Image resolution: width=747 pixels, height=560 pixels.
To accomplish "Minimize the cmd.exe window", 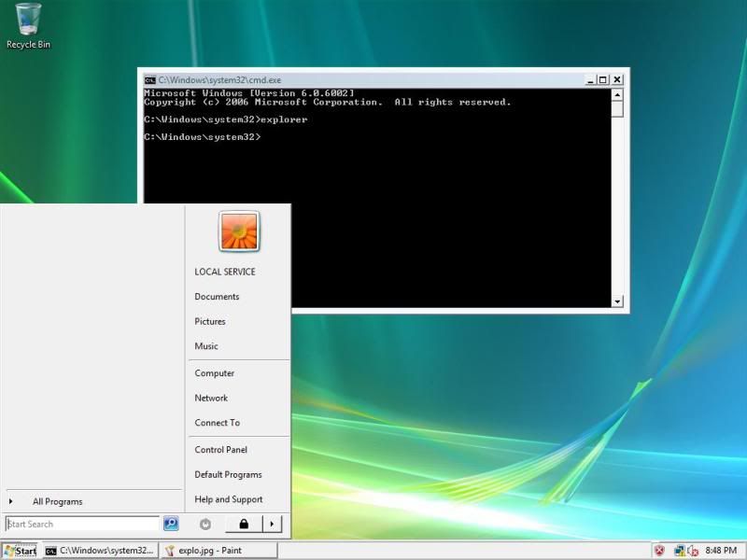I will [590, 80].
